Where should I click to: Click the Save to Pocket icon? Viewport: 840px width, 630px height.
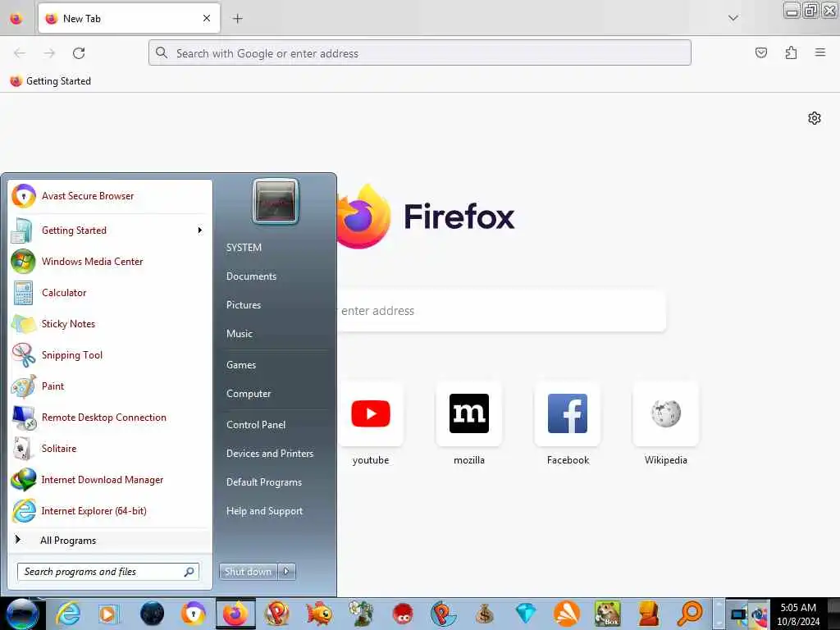click(x=760, y=52)
